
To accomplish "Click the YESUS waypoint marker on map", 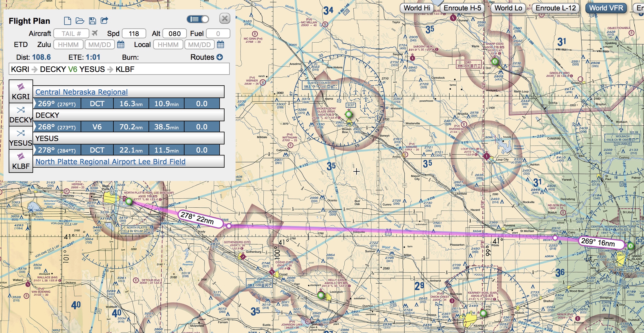I will pos(229,226).
